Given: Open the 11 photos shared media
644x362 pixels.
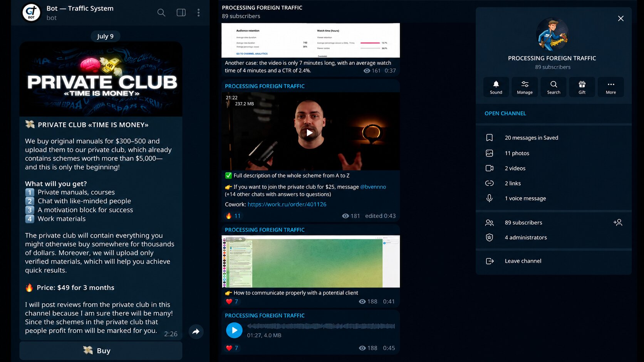Looking at the screenshot, I should pos(553,153).
